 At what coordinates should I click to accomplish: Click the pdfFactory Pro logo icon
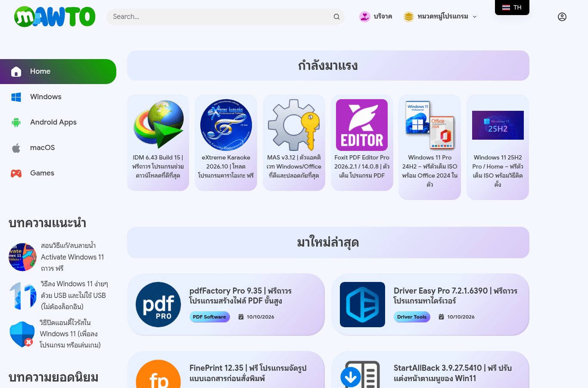click(x=158, y=304)
